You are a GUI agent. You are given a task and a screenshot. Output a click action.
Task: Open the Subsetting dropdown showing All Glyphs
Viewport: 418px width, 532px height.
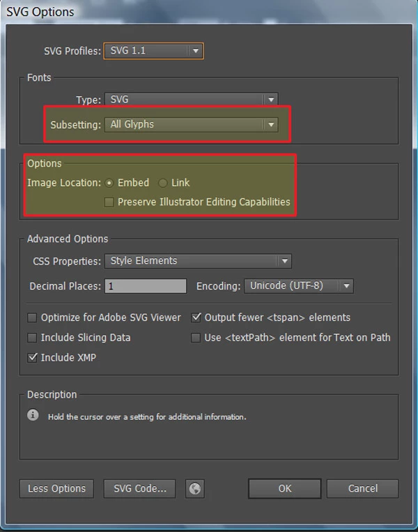[x=191, y=125]
